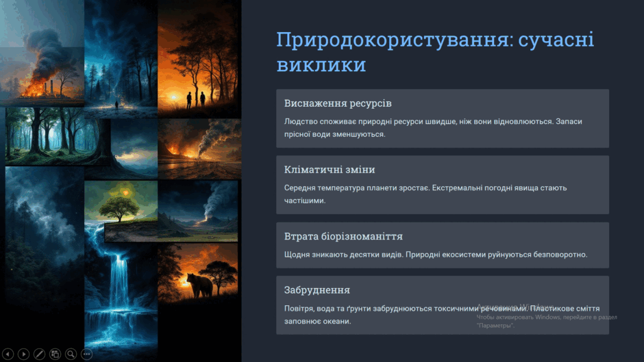Activate the zoom magnifier icon
The height and width of the screenshot is (362, 644).
coord(71,354)
